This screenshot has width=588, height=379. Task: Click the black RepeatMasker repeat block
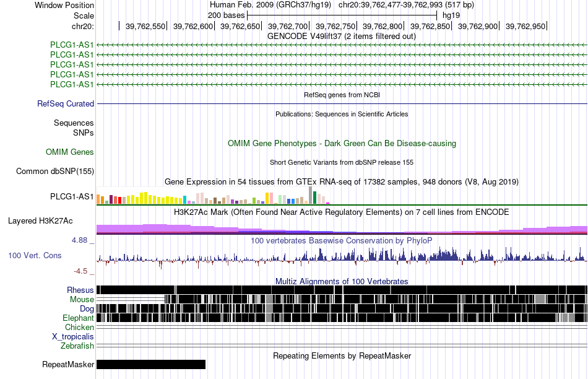(151, 364)
